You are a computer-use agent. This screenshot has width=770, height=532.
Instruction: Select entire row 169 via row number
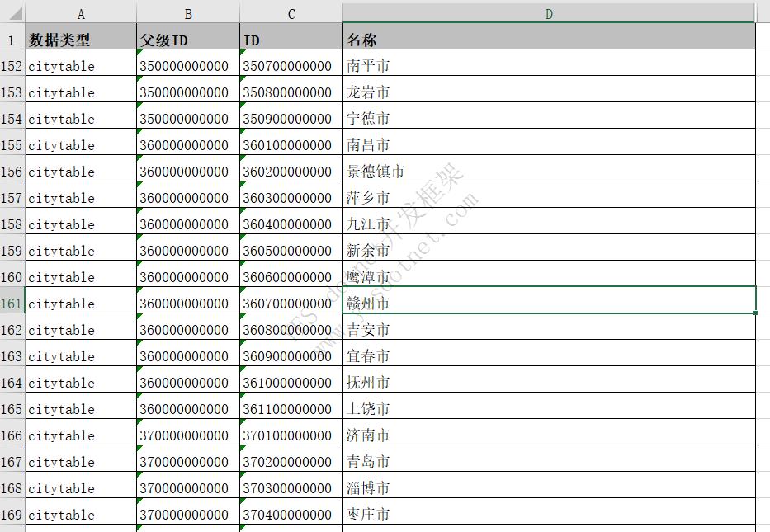[x=11, y=514]
